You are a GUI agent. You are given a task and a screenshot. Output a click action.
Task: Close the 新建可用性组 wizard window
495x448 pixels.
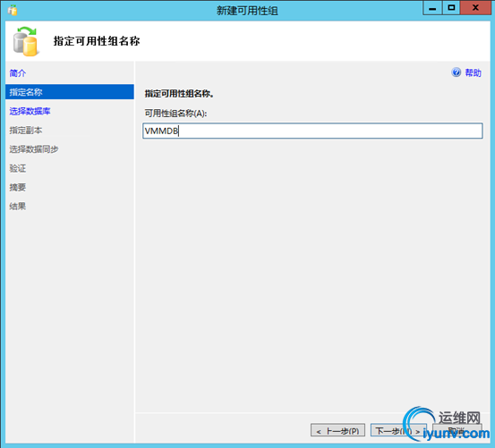pos(475,8)
